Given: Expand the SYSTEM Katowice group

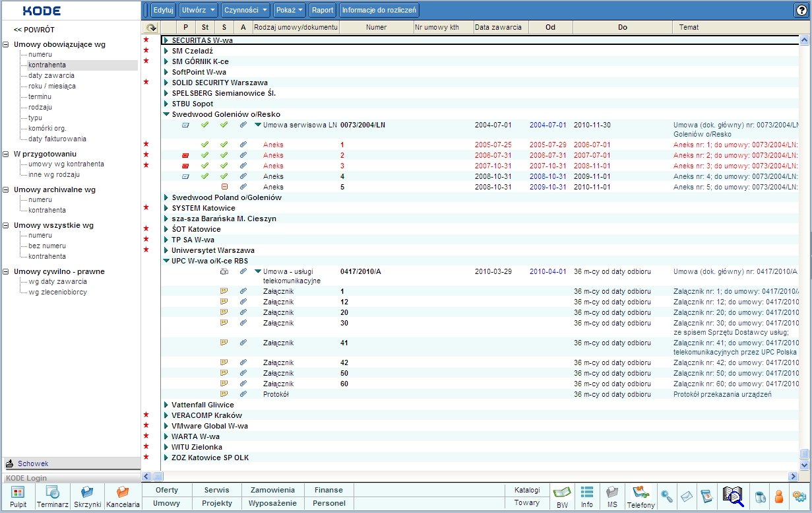Looking at the screenshot, I should (166, 208).
